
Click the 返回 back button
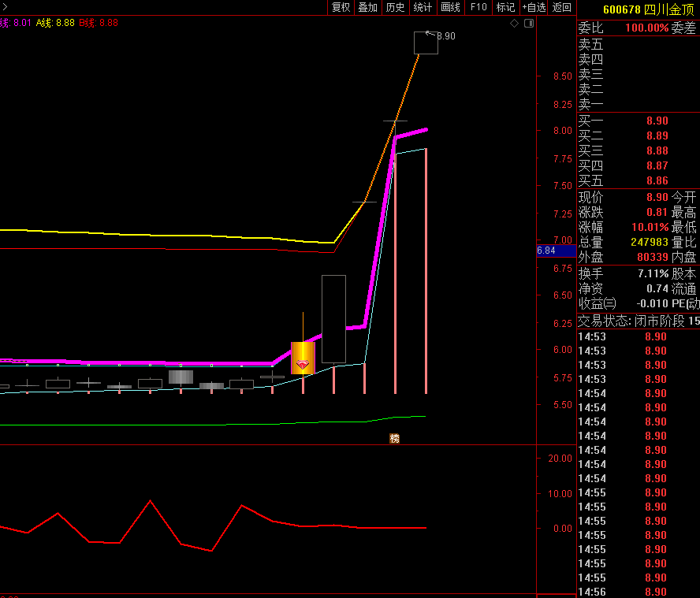[561, 7]
